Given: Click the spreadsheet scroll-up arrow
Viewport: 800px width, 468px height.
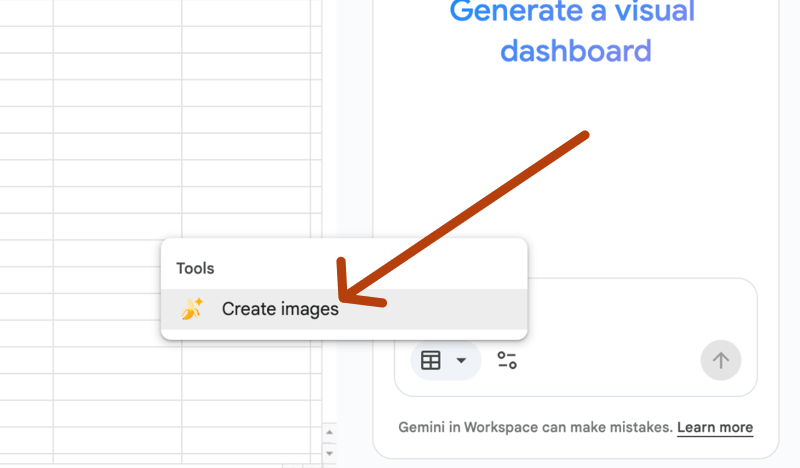Looking at the screenshot, I should pyautogui.click(x=327, y=432).
